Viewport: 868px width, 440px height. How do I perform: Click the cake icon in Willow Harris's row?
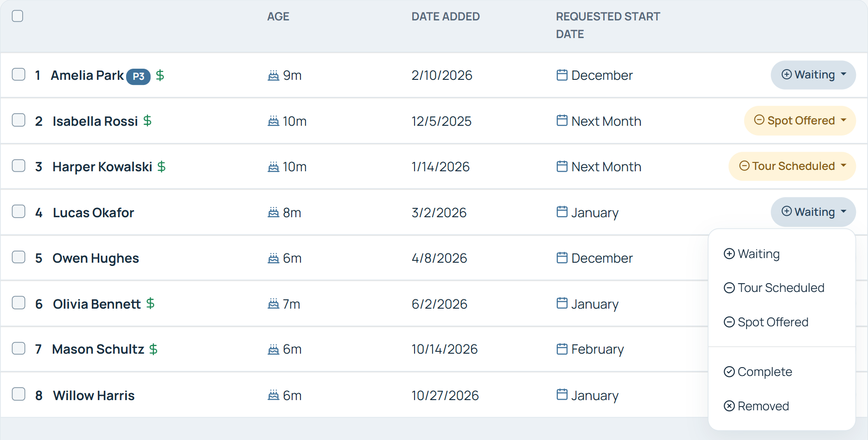click(x=274, y=395)
